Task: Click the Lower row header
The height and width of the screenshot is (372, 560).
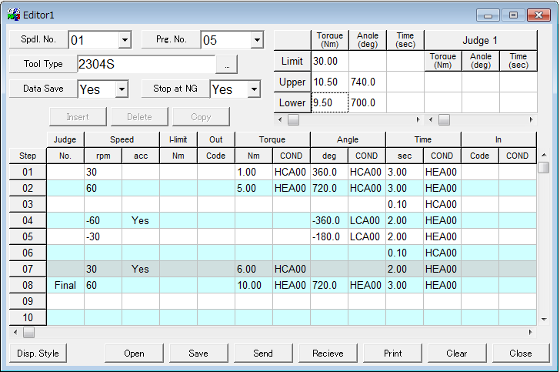Action: click(x=292, y=102)
